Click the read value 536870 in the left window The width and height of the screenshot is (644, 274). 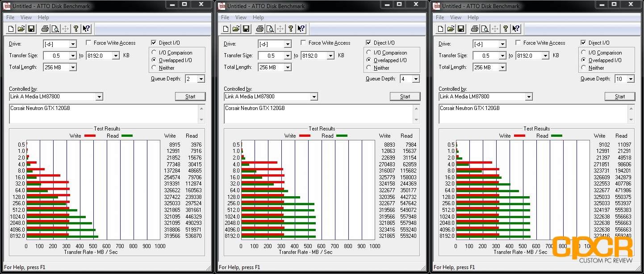[193, 236]
